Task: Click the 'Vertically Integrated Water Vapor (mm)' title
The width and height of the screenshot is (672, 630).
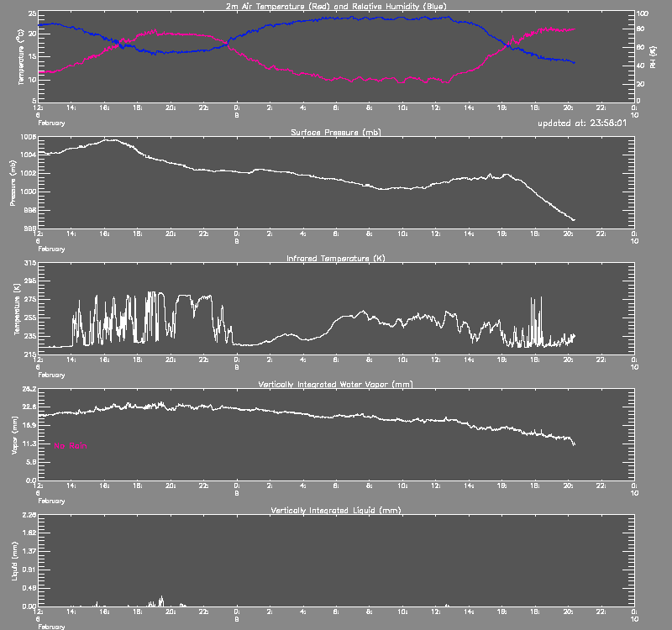Action: click(x=336, y=384)
